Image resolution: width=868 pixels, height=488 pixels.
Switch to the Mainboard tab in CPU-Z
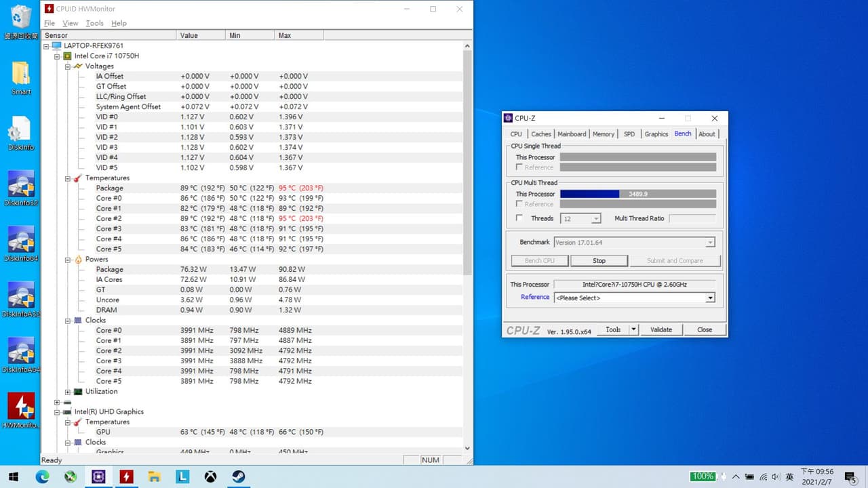572,134
